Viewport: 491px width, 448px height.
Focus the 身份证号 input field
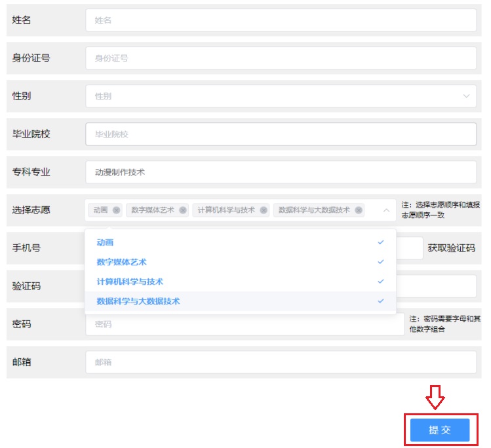click(x=280, y=58)
